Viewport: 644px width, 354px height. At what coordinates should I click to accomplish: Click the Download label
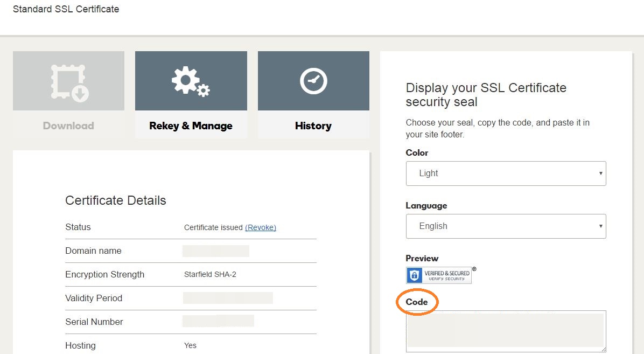pos(68,126)
